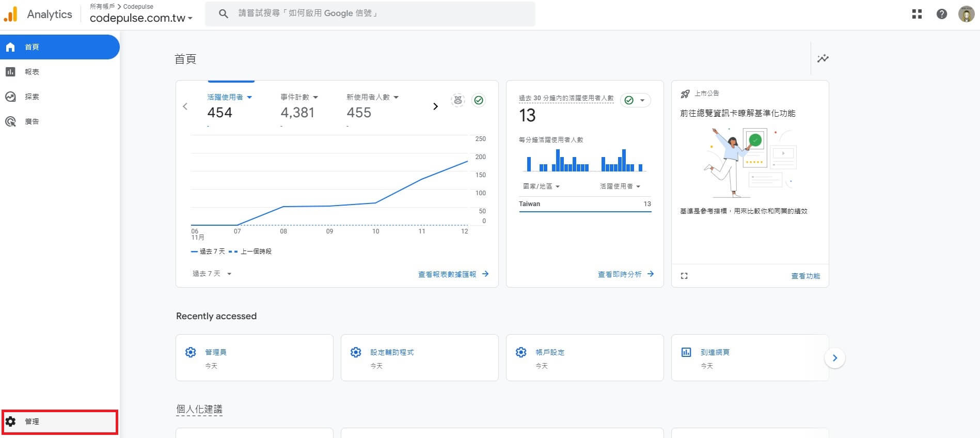Click the anomaly detection icon above chart

click(458, 100)
